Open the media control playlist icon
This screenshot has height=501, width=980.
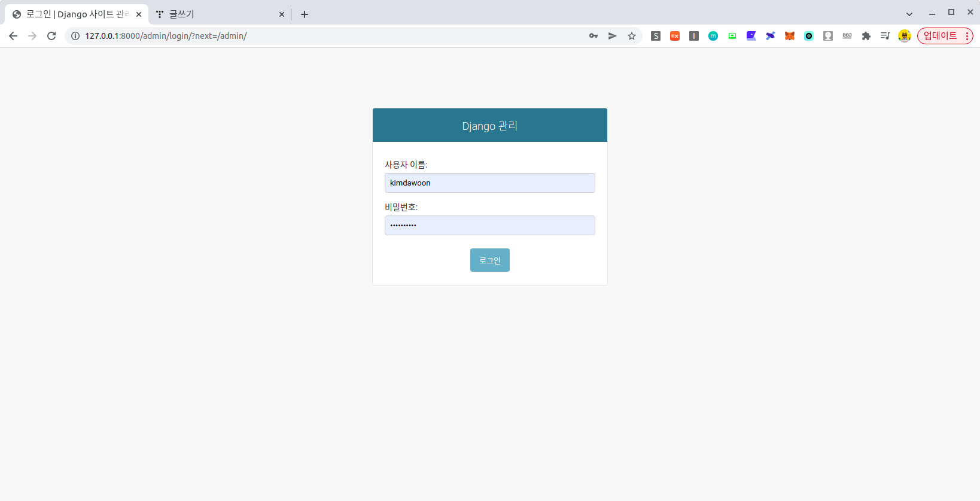885,36
